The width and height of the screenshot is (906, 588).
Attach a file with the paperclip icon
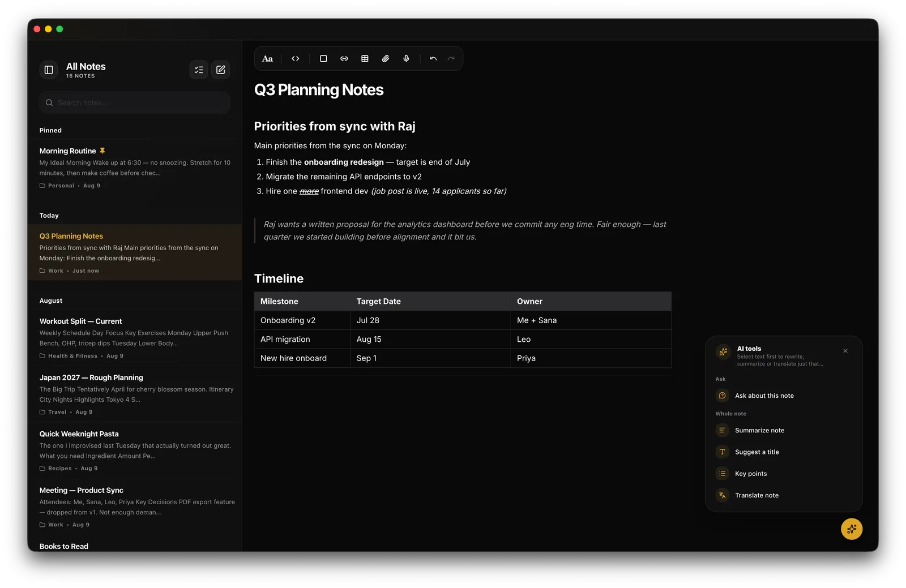(x=386, y=59)
